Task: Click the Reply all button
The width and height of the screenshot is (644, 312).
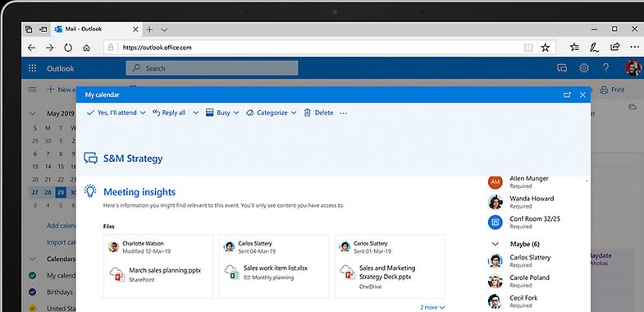Action: coord(169,112)
